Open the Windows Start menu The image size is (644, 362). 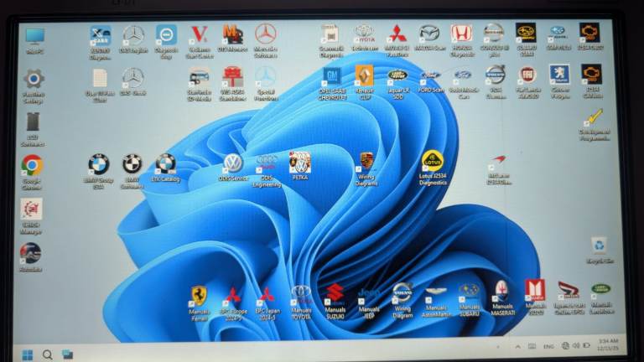(27, 354)
